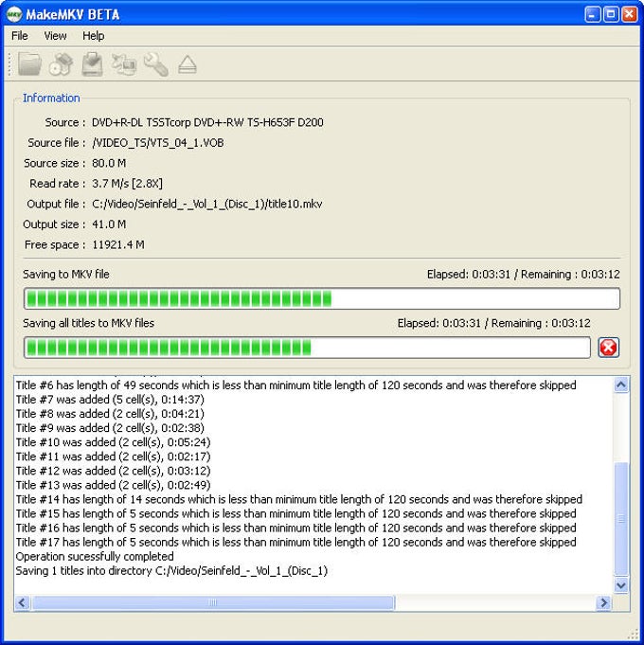Click the eject disc toolbar icon
This screenshot has width=644, height=645.
click(188, 64)
